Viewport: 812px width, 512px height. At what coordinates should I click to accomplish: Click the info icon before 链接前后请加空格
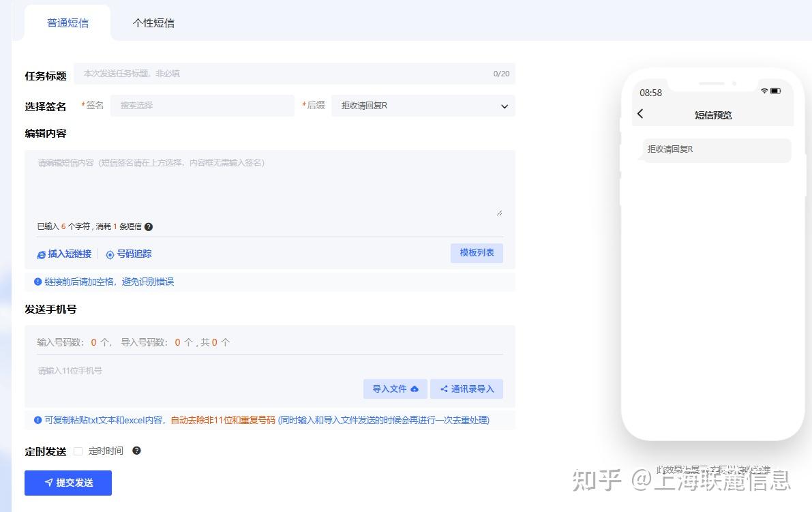[x=37, y=282]
